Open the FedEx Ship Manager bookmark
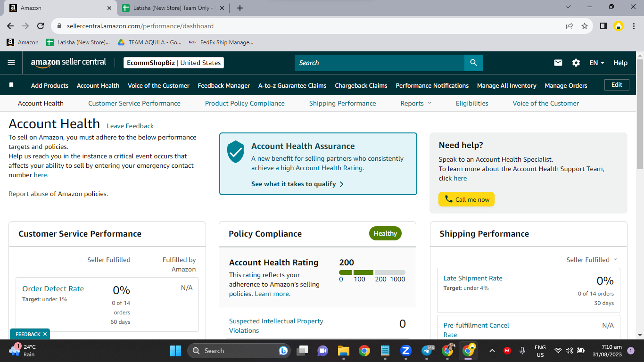This screenshot has height=362, width=644. [x=221, y=42]
